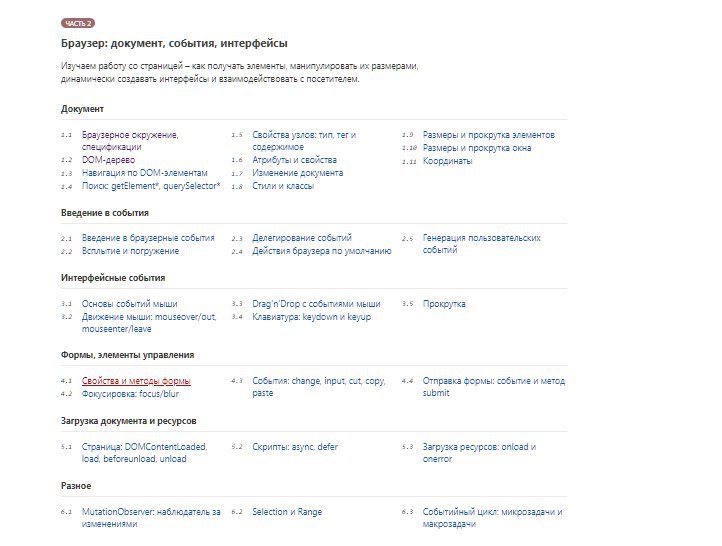Screen dimensions: 722x546
Task: Go to Selection и Range article
Action: click(287, 512)
